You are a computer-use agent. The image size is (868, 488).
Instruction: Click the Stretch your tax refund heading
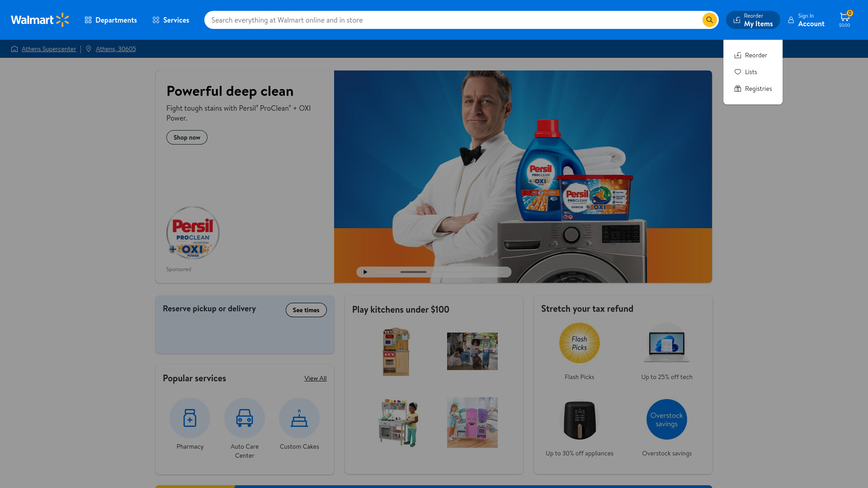click(x=587, y=309)
